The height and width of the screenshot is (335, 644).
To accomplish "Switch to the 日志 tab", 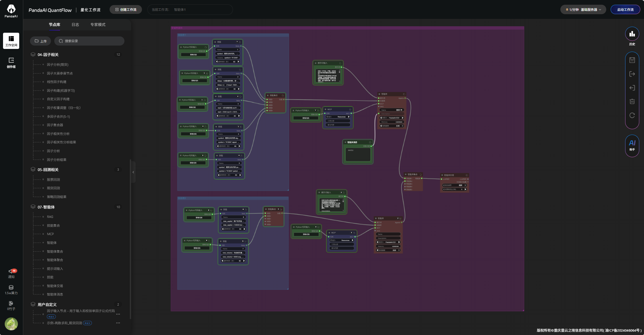I will (75, 25).
